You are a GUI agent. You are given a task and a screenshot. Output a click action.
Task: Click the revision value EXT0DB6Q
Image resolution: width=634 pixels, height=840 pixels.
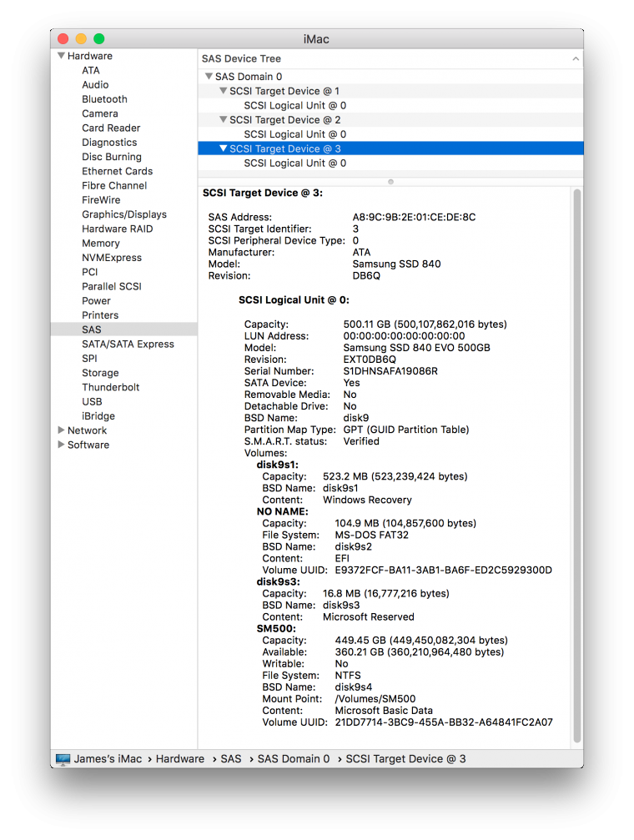[370, 360]
